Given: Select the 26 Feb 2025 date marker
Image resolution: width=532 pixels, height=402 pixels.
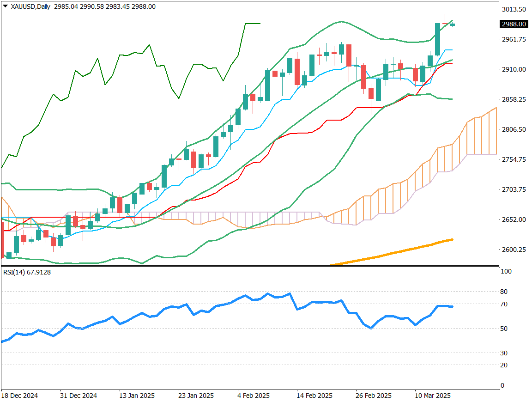Looking at the screenshot, I should 373,396.
